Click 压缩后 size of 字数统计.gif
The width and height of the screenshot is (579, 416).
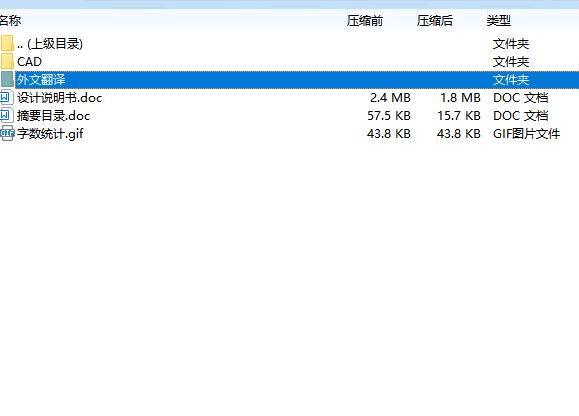tap(459, 134)
